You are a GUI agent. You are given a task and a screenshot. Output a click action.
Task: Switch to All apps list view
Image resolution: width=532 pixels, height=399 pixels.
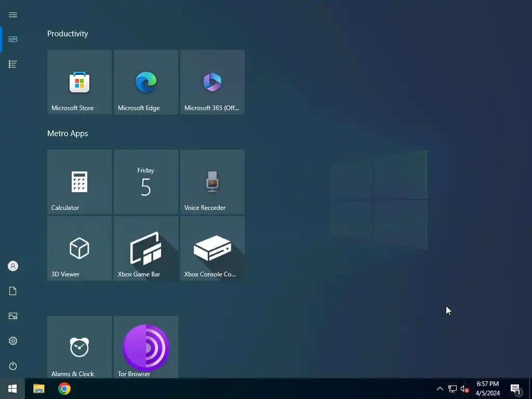(x=13, y=64)
